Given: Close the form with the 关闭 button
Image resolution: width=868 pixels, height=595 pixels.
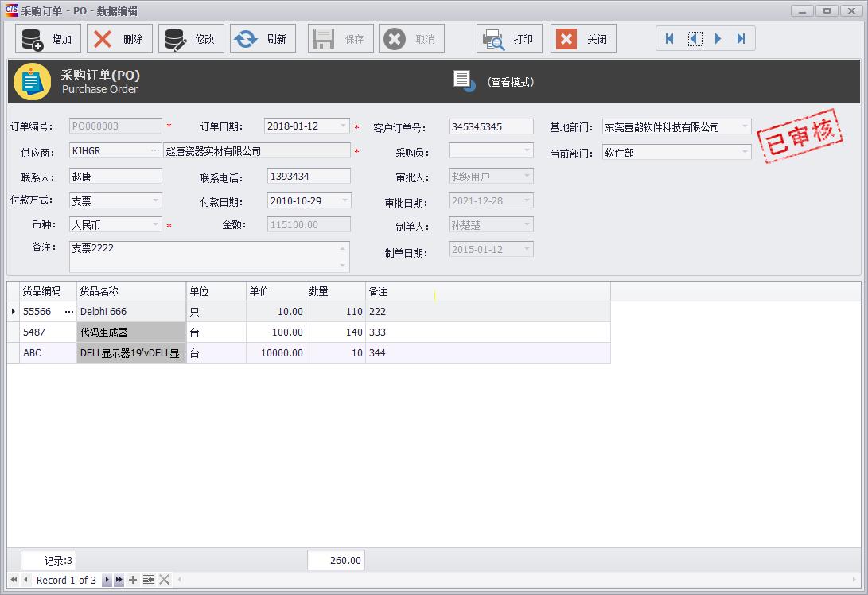Looking at the screenshot, I should [583, 39].
